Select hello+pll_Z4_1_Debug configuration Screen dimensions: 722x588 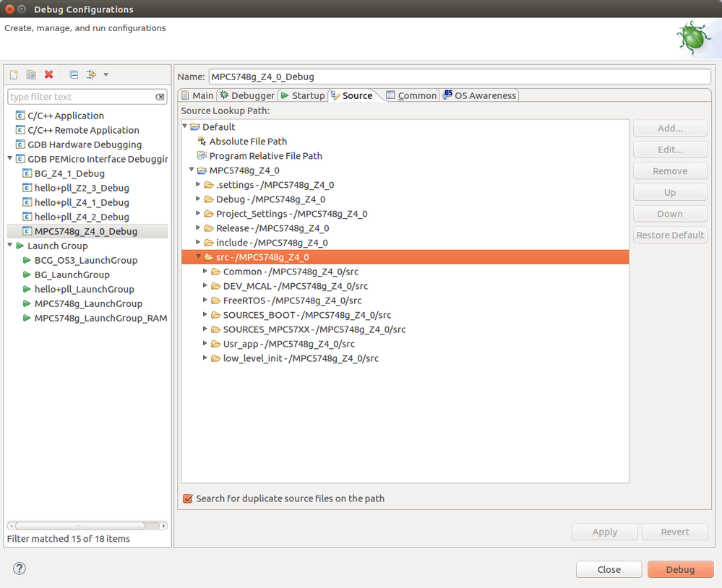(82, 202)
